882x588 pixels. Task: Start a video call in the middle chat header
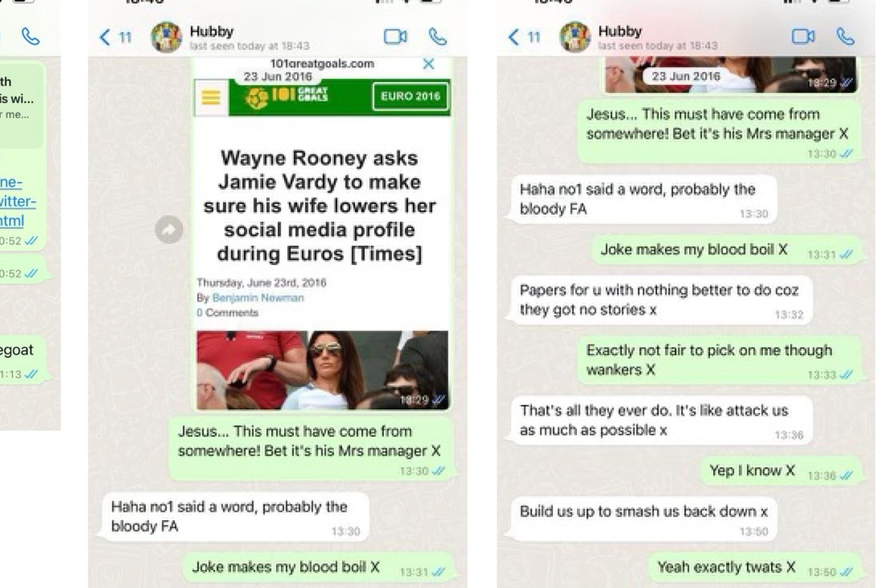pos(395,37)
